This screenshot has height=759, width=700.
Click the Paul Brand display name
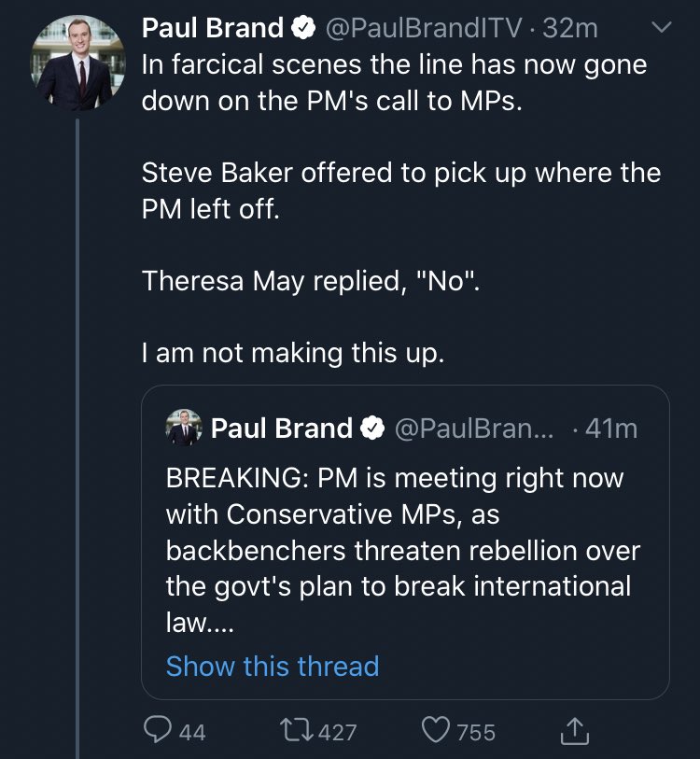point(213,29)
